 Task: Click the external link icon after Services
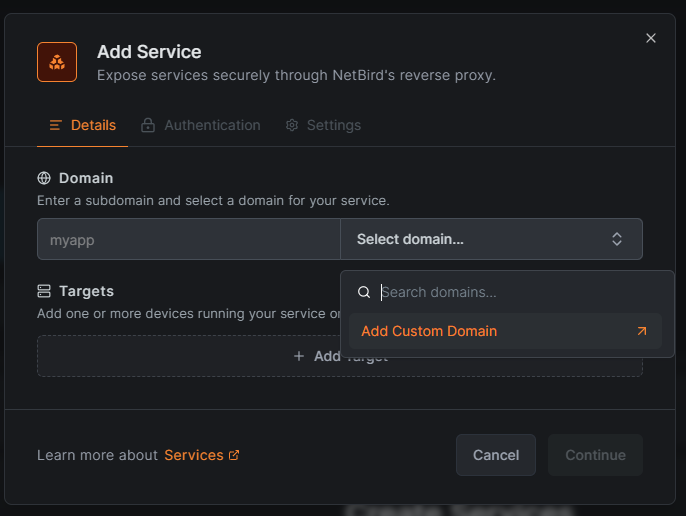click(x=234, y=455)
